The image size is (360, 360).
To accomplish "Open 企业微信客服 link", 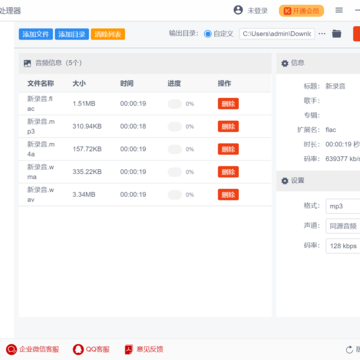I will [x=39, y=349].
